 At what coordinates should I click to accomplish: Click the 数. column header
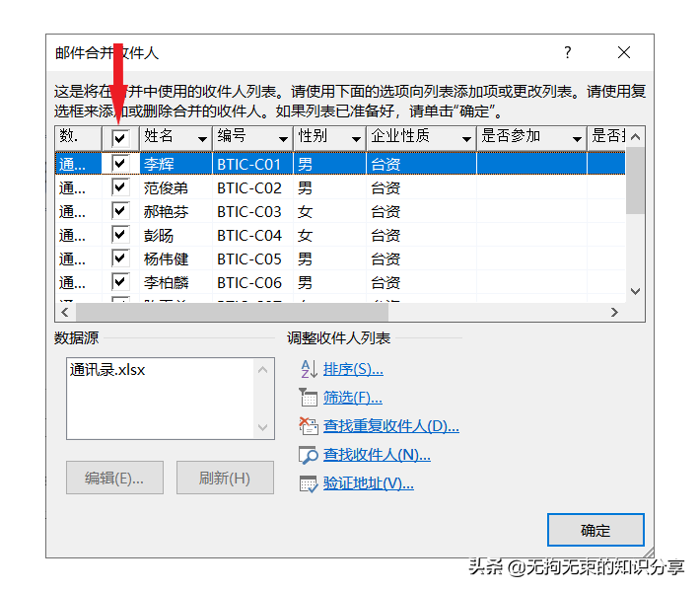[x=79, y=138]
